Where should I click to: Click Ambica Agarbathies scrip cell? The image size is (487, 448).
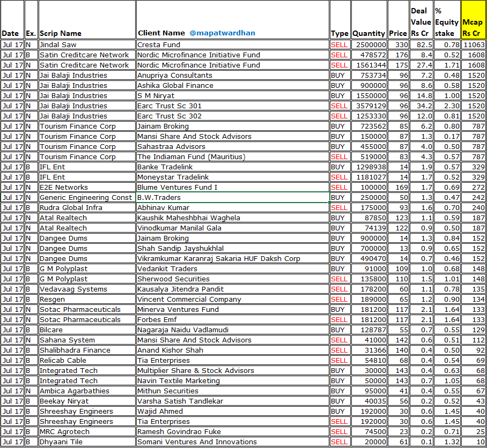87,391
